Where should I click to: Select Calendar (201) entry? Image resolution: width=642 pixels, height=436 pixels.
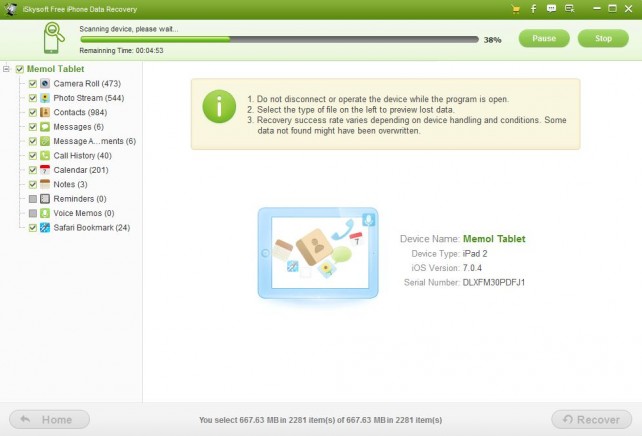pos(81,170)
